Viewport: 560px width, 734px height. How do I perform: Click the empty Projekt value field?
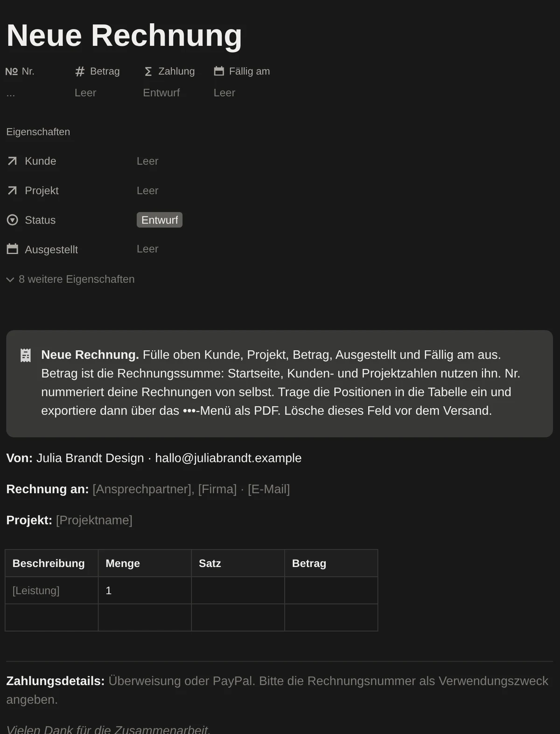tap(147, 190)
